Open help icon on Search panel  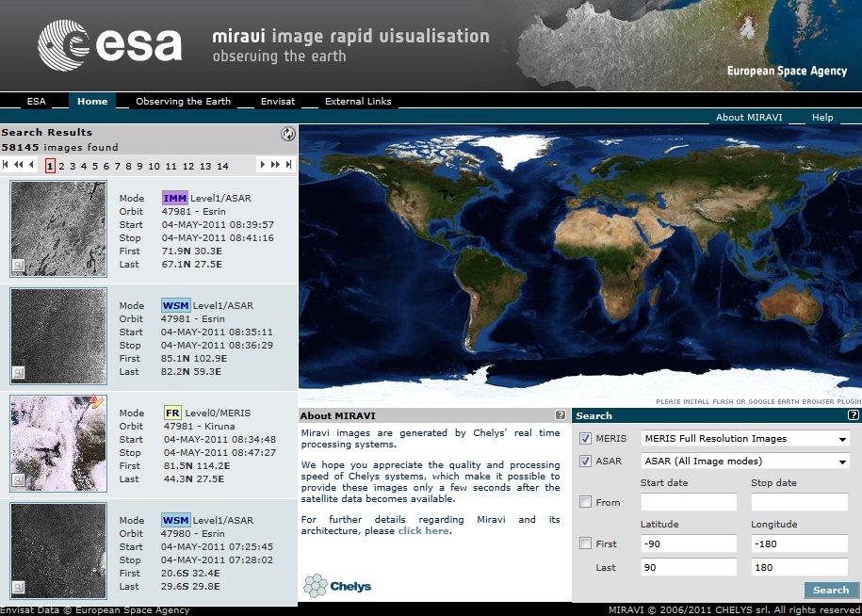(854, 415)
